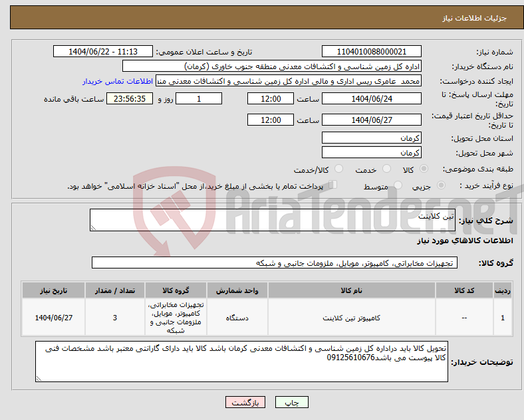Select the کالا/خدمت radio button
Image resolution: width=524 pixels, height=420 pixels.
click(338, 169)
